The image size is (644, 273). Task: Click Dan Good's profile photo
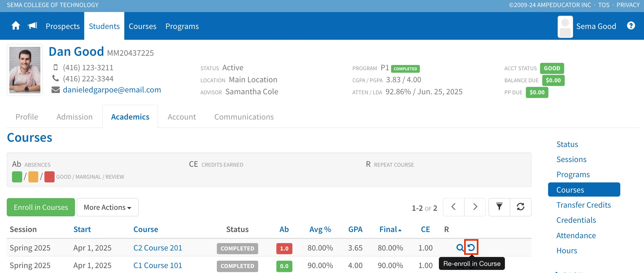click(25, 70)
